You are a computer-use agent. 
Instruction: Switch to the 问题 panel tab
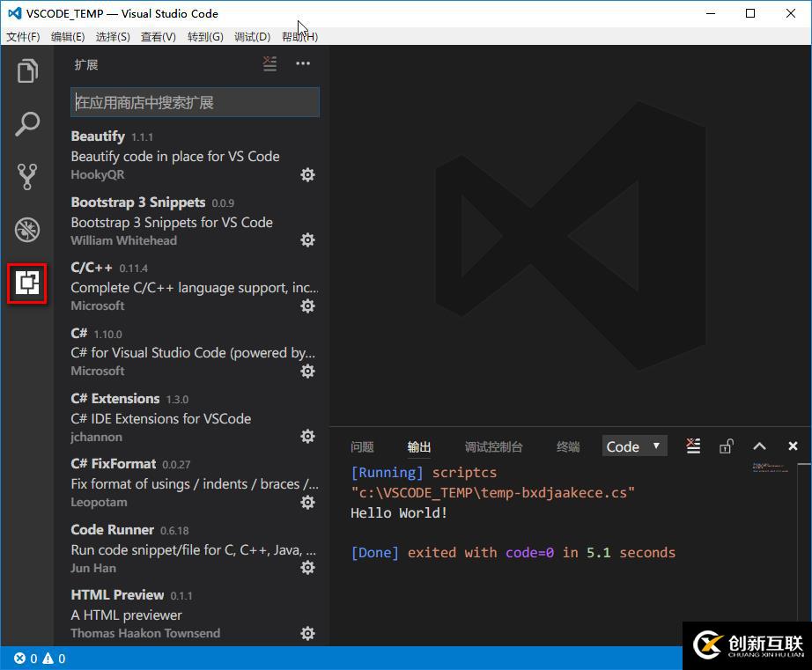(x=362, y=447)
